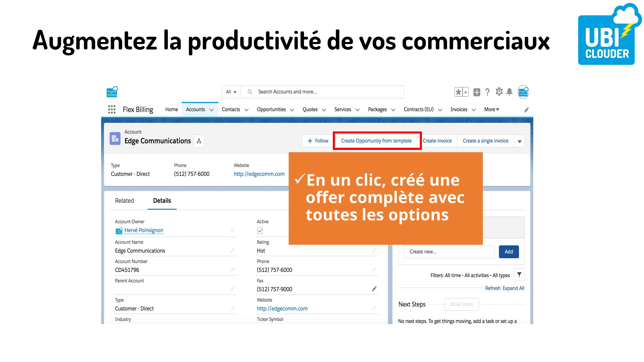This screenshot has width=644, height=362.
Task: Switch to the Related tab
Action: [x=124, y=201]
